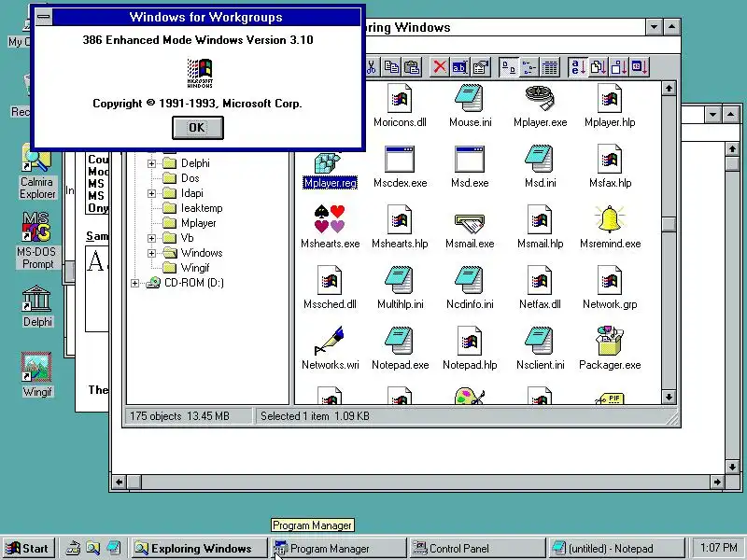The image size is (747, 560).
Task: Select the Mshearts.exe card suits icon
Action: (330, 219)
